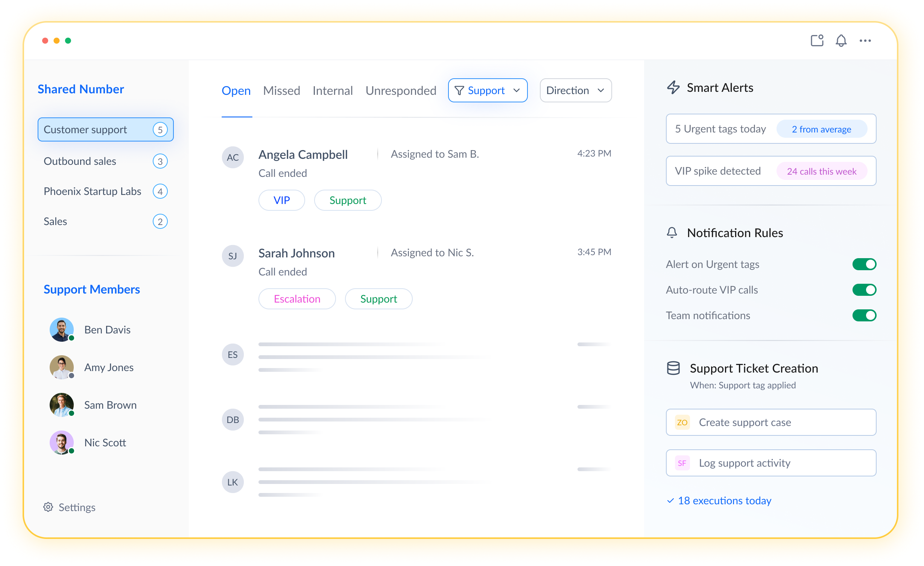
Task: Switch to the Missed tab
Action: tap(281, 91)
